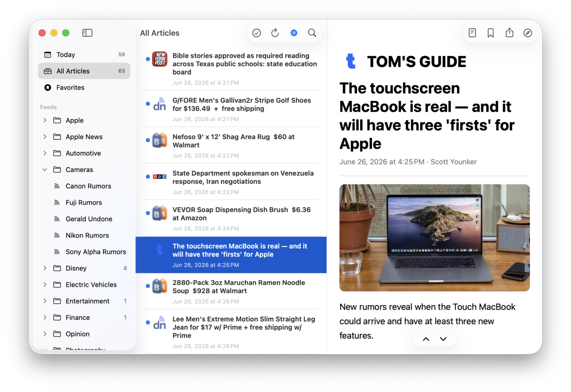
Task: Go to previous article up arrow
Action: click(x=426, y=339)
